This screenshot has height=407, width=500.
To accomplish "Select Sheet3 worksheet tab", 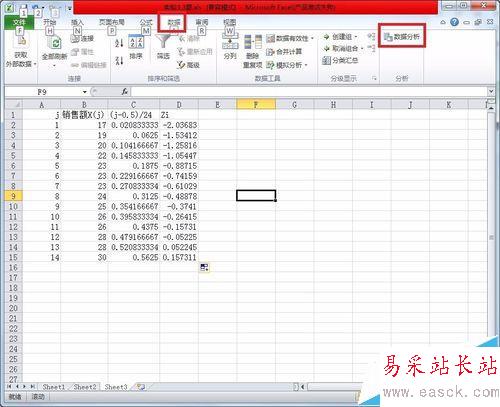I will [x=116, y=387].
